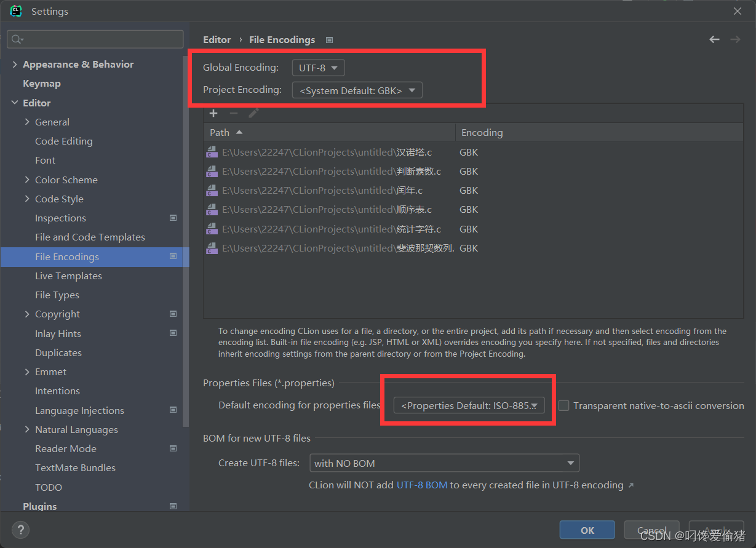
Task: Click the remove path minus icon
Action: coord(233,113)
